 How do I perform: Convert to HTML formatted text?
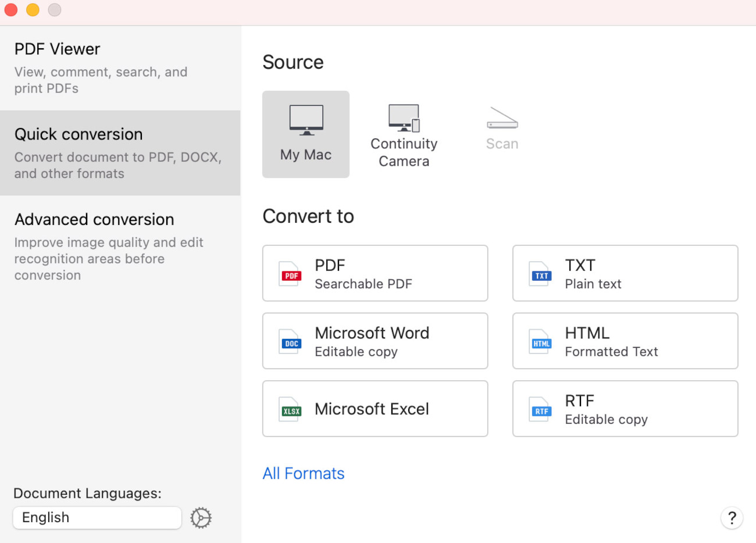click(625, 341)
